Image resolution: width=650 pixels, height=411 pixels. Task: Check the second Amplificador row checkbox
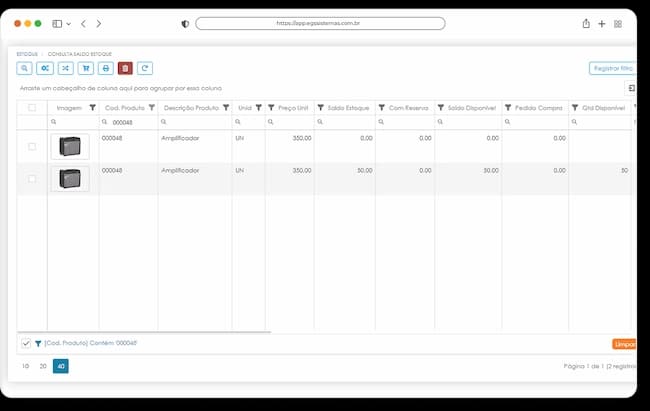pyautogui.click(x=32, y=179)
